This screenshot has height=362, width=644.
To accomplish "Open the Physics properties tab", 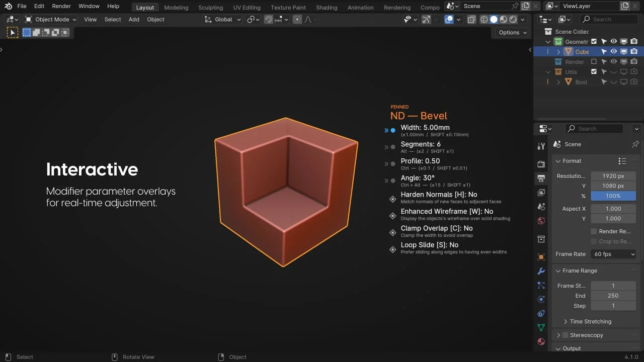I will (x=541, y=299).
